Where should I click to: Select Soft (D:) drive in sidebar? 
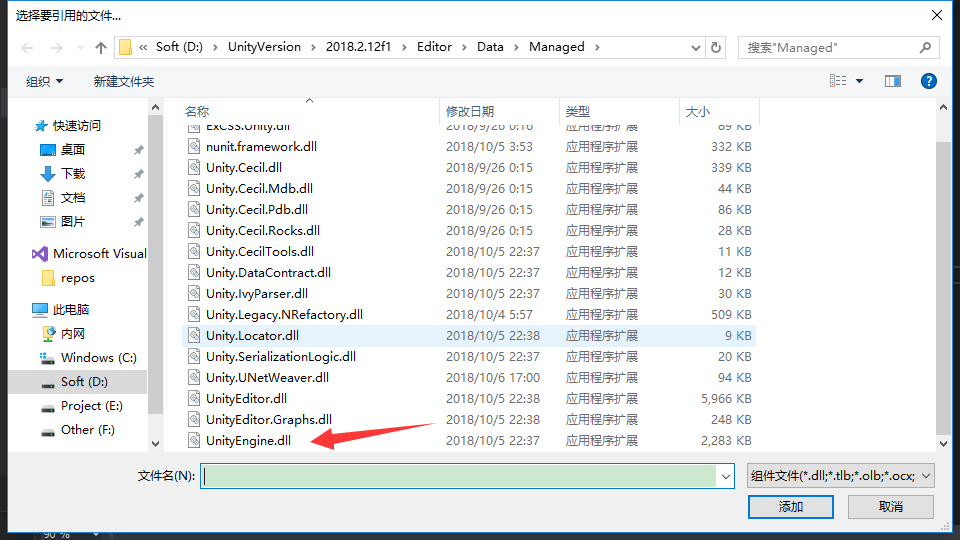78,382
